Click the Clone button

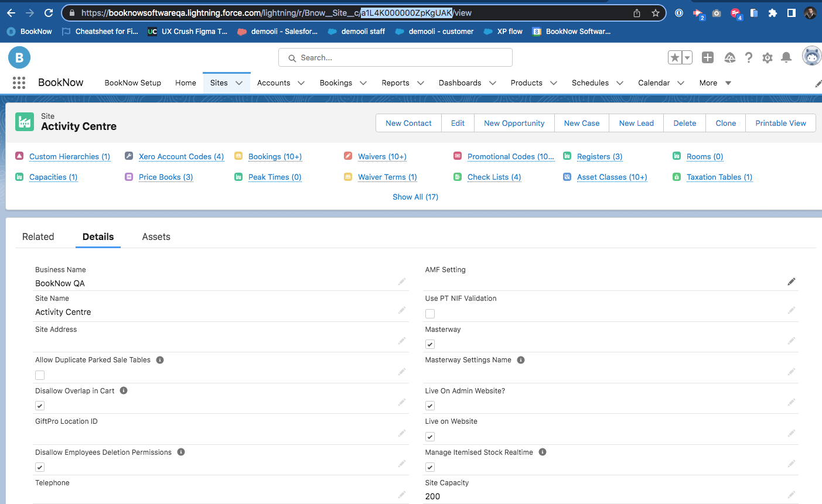coord(726,123)
